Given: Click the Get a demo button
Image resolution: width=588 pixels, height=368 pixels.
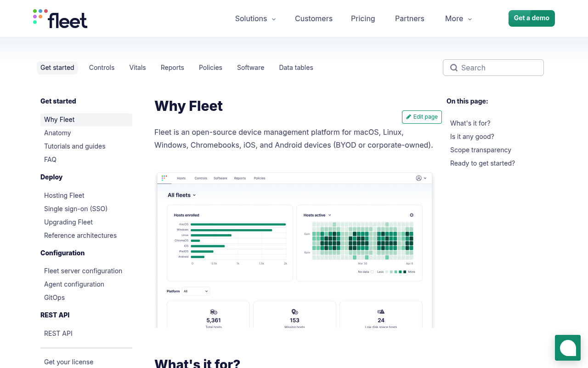Looking at the screenshot, I should [x=531, y=18].
